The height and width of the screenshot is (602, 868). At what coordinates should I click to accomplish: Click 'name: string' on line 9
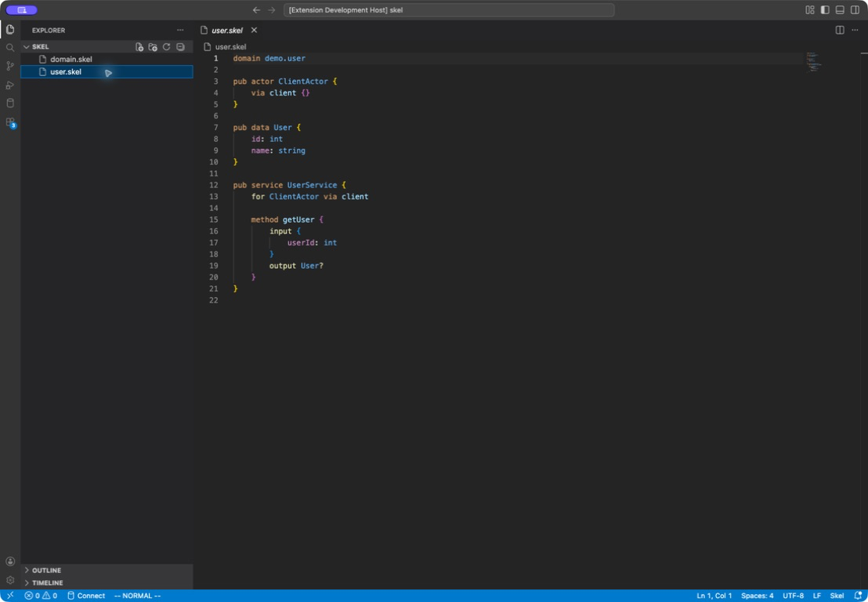(x=278, y=150)
